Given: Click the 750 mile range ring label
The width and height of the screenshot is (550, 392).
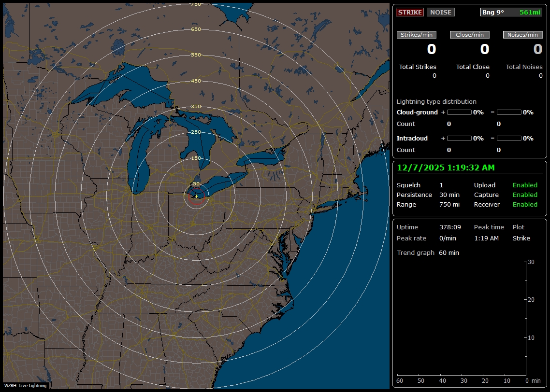Looking at the screenshot, I should pyautogui.click(x=195, y=4).
